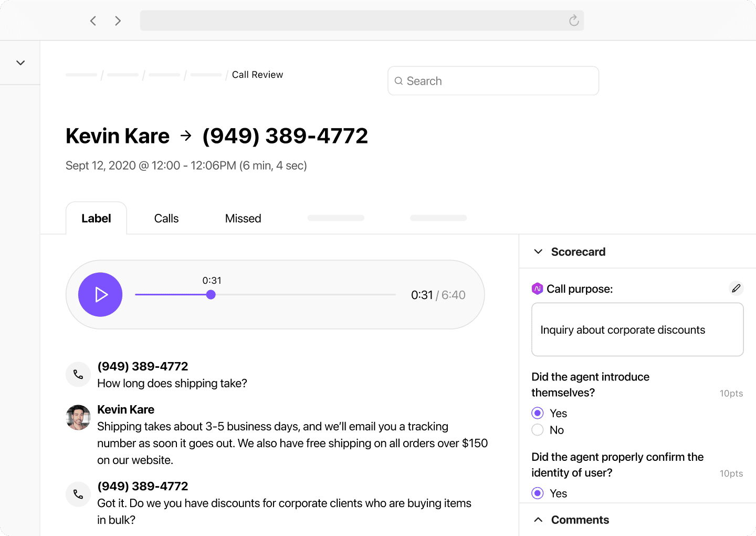Click the browser address bar
This screenshot has height=536, width=756.
(x=362, y=20)
